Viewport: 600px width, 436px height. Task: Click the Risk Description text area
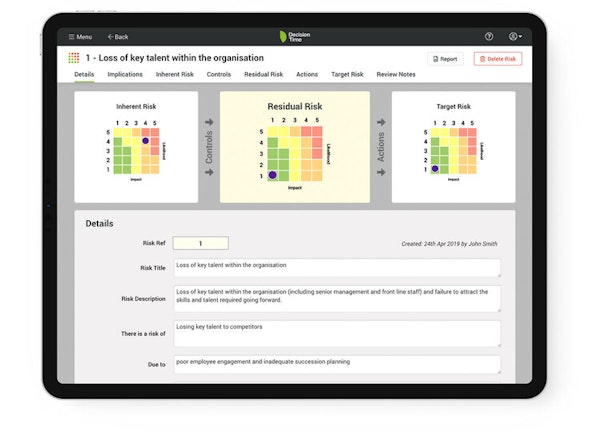point(337,298)
